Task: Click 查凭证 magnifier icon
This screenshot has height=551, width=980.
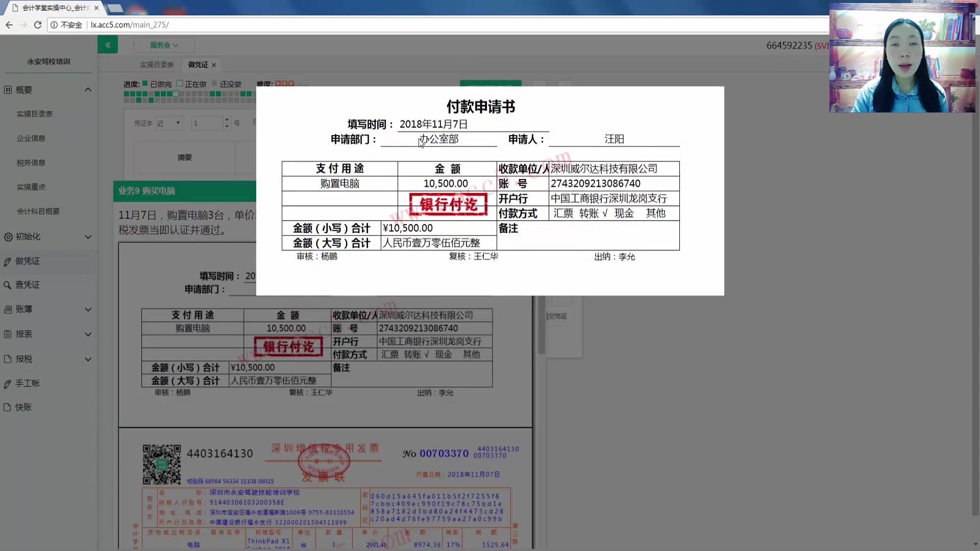Action: point(7,285)
